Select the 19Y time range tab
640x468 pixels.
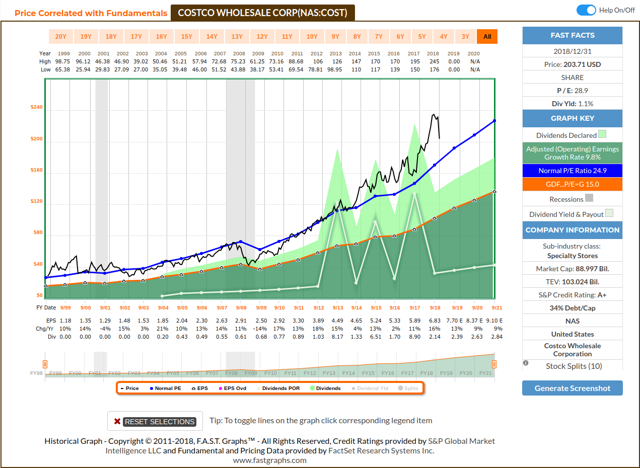(86, 36)
